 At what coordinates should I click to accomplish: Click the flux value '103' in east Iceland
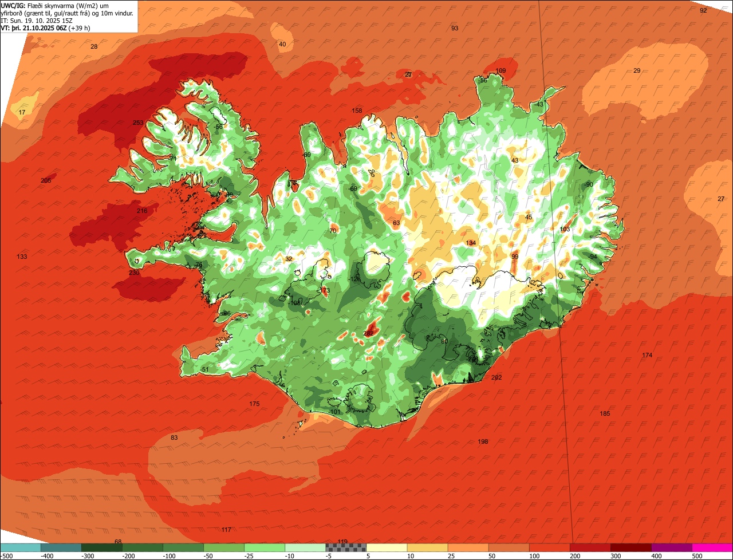(x=565, y=229)
